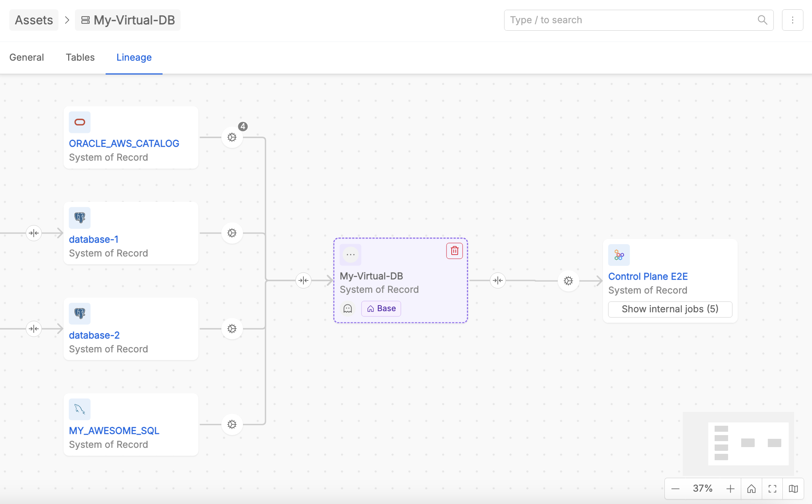Click the ghost icon on My-Virtual-DB node
This screenshot has height=504, width=812.
[348, 309]
